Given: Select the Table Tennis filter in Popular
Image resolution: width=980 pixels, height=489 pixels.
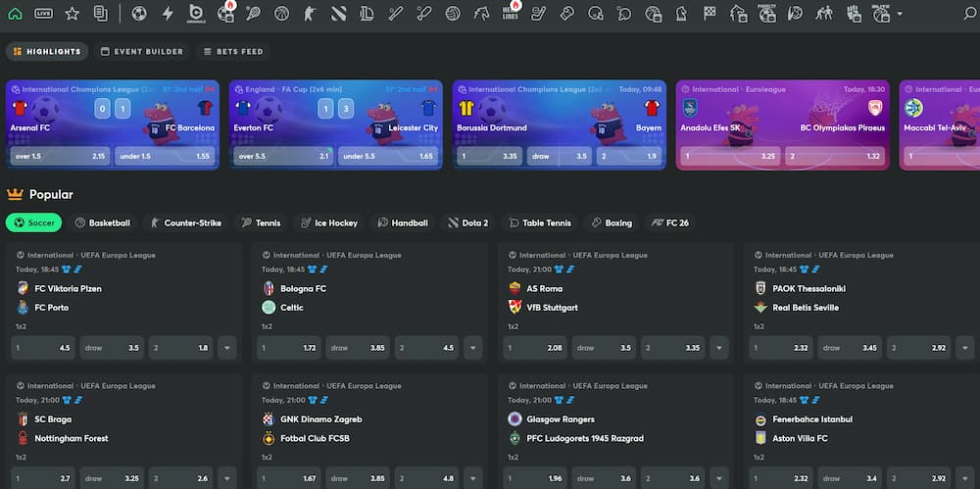Looking at the screenshot, I should coord(540,222).
